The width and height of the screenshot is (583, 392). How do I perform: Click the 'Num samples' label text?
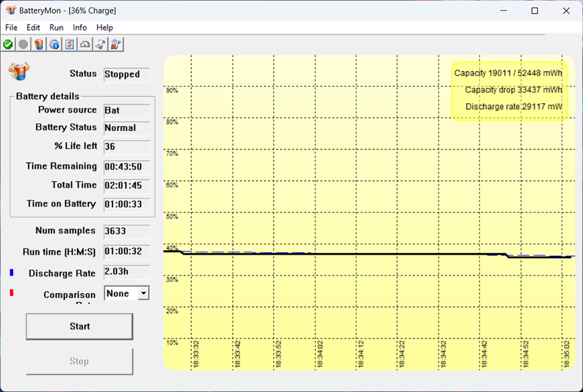coord(65,230)
